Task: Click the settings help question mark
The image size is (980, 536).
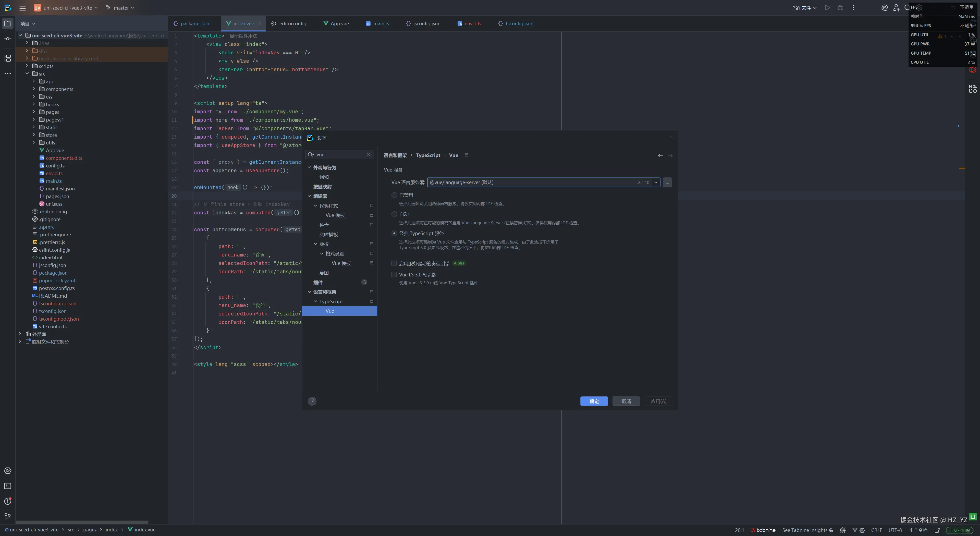Action: click(x=312, y=401)
